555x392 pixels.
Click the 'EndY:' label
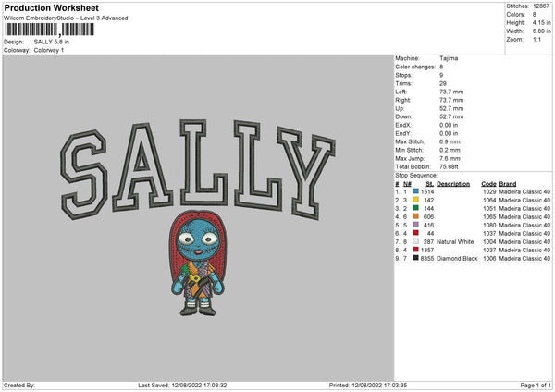point(403,133)
